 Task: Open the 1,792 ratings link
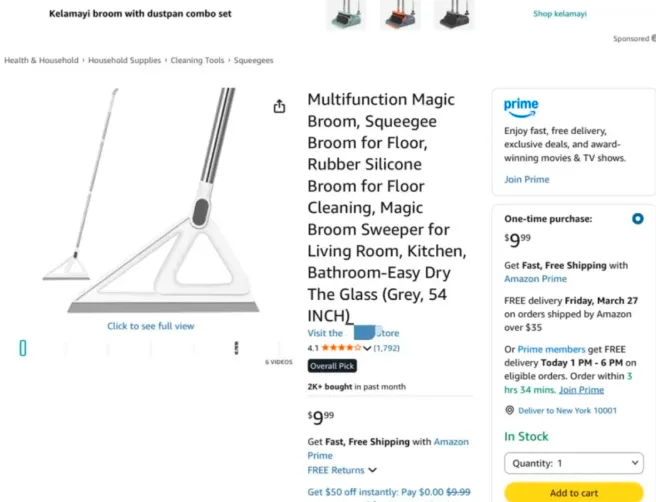(x=387, y=348)
